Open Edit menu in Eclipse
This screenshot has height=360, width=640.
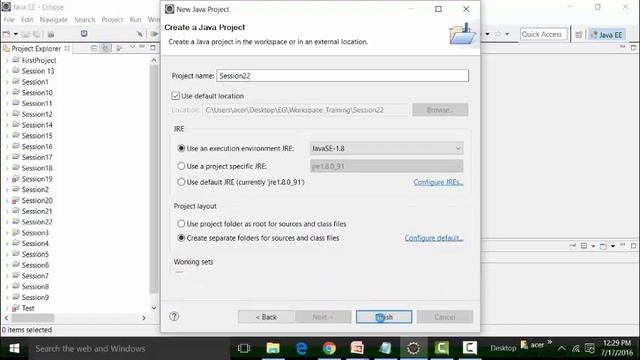(x=27, y=20)
